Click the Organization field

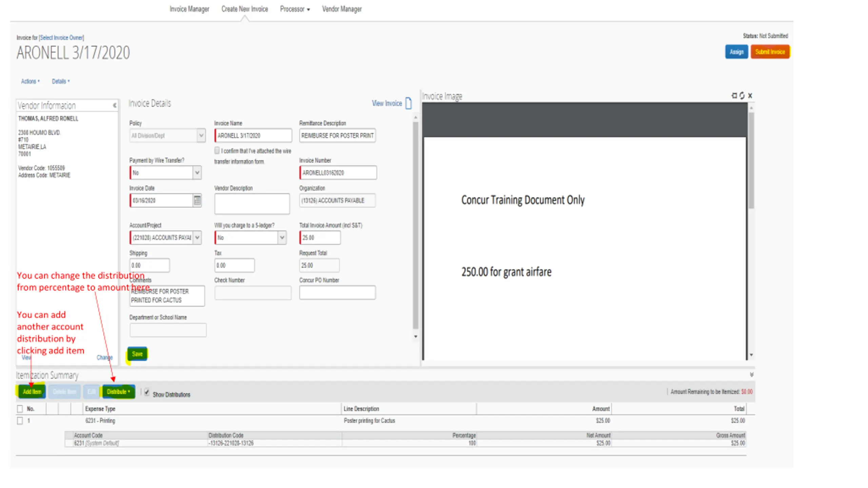coord(337,200)
